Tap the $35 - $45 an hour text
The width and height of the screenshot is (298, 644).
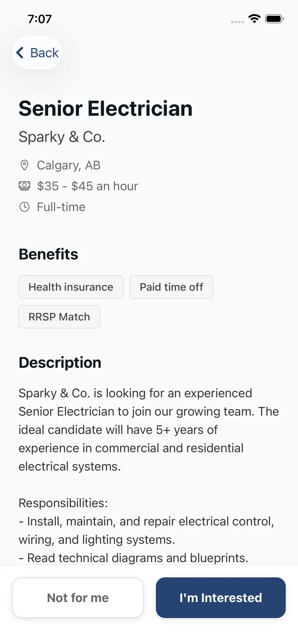click(87, 186)
